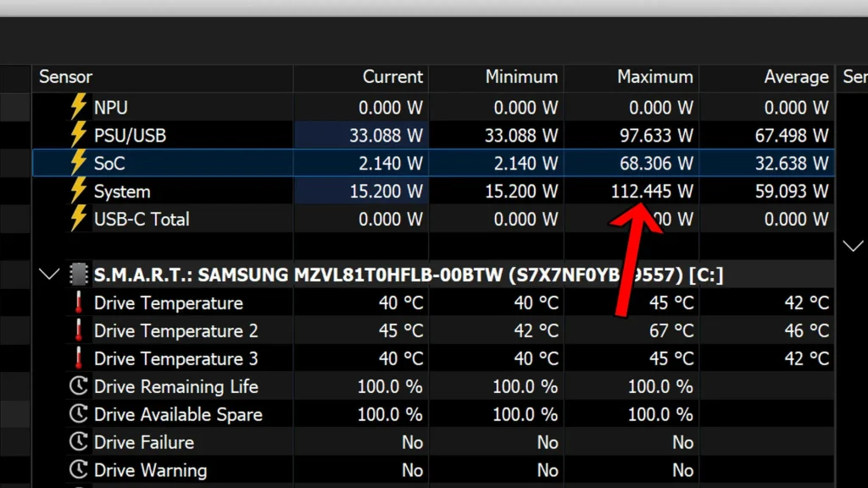Screen dimensions: 868x488
Task: Click the SoC average value 32.638 W
Action: click(x=792, y=164)
